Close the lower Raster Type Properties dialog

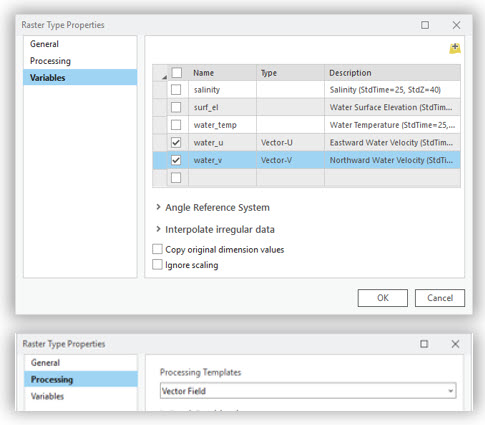455,344
